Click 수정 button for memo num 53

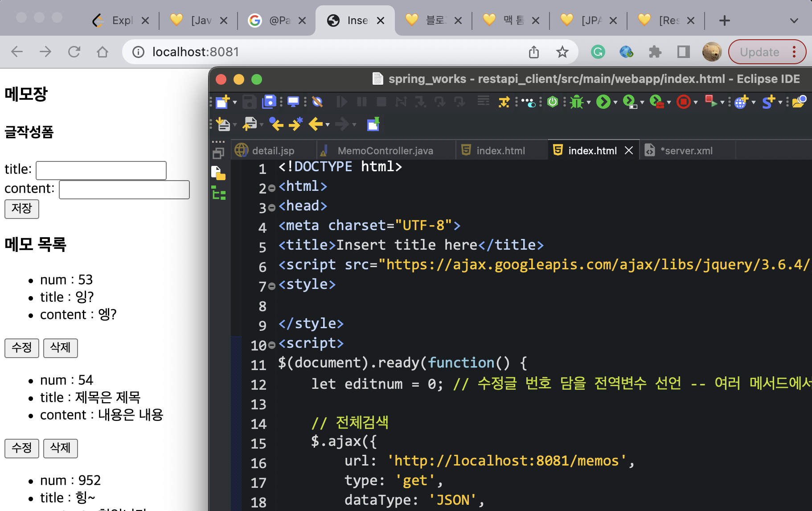[x=22, y=348]
